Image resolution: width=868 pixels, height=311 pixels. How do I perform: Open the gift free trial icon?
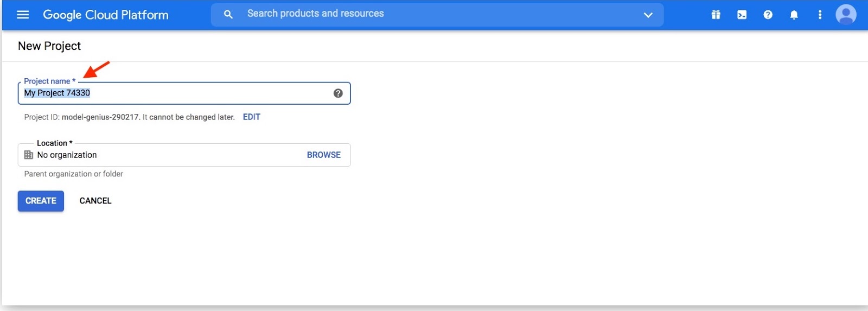tap(716, 15)
